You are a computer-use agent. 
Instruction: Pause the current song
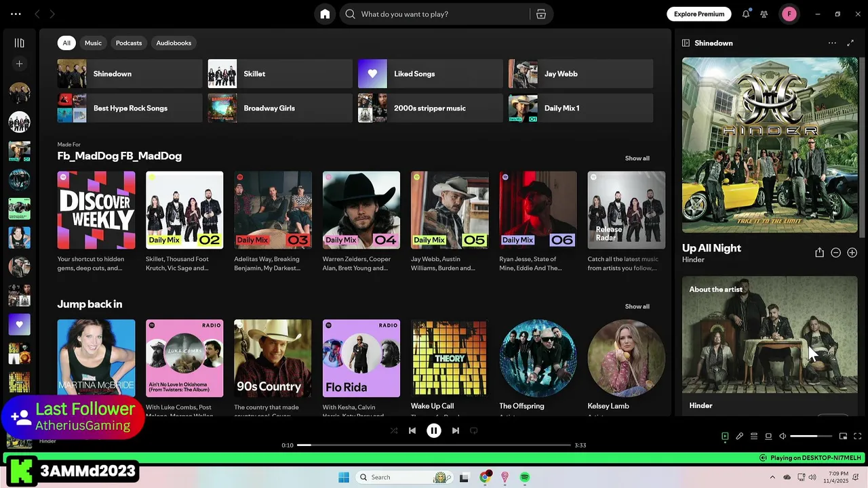coord(434,430)
